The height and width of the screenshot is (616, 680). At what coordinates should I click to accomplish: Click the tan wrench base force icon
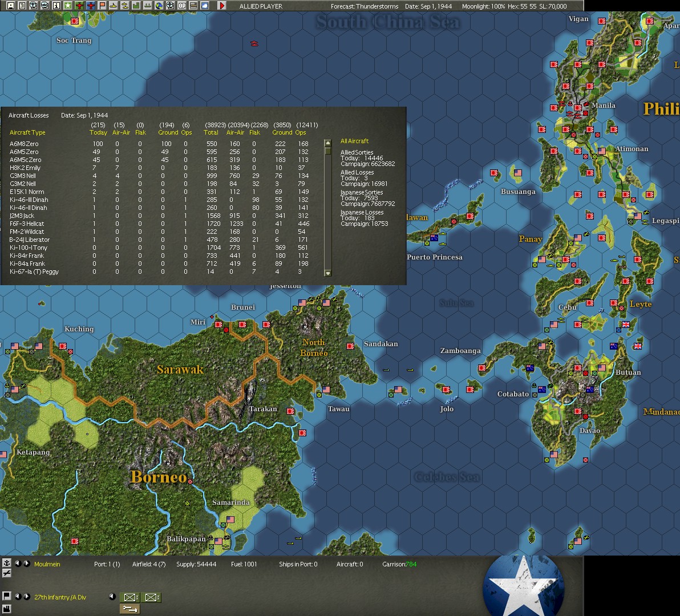pyautogui.click(x=129, y=609)
